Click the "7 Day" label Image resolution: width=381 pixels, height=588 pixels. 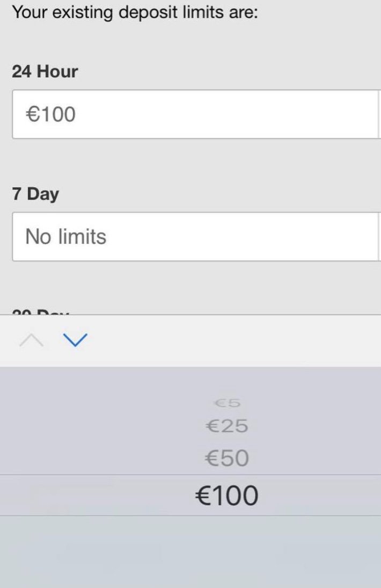(x=35, y=194)
